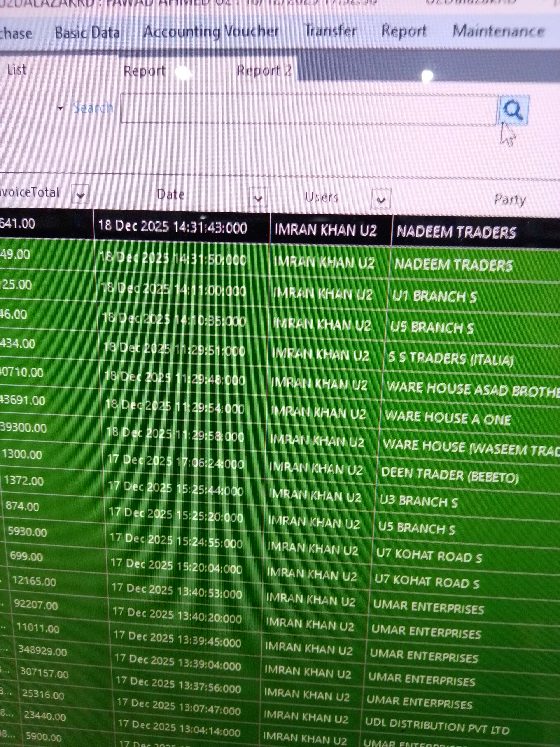Image resolution: width=560 pixels, height=747 pixels.
Task: Open the Date column filter dropdown
Action: tap(258, 197)
